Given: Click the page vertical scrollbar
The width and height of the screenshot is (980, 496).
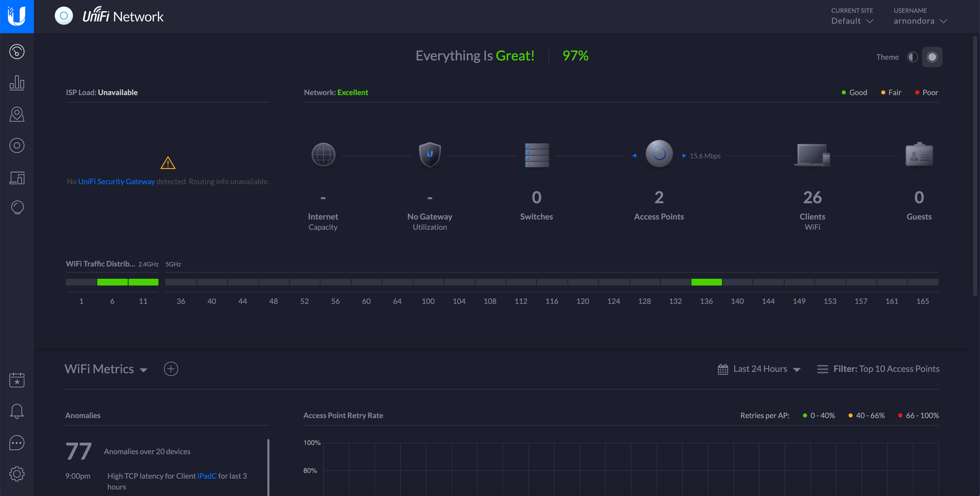Looking at the screenshot, I should [975, 166].
